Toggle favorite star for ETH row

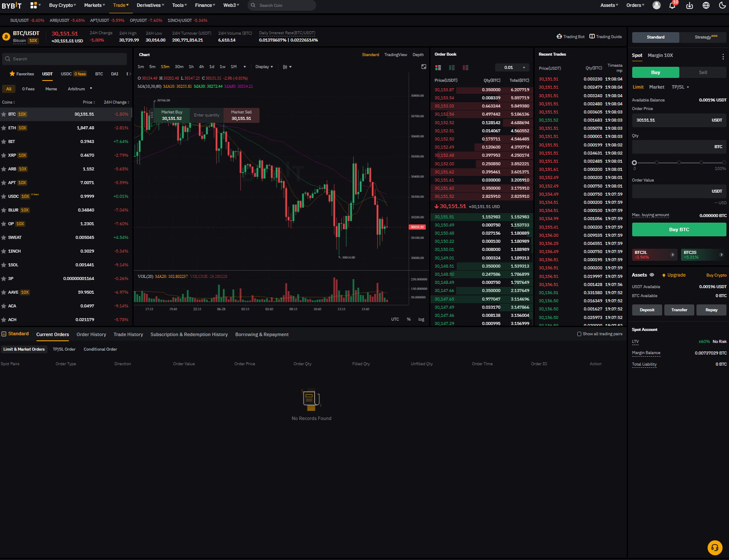pos(4,128)
